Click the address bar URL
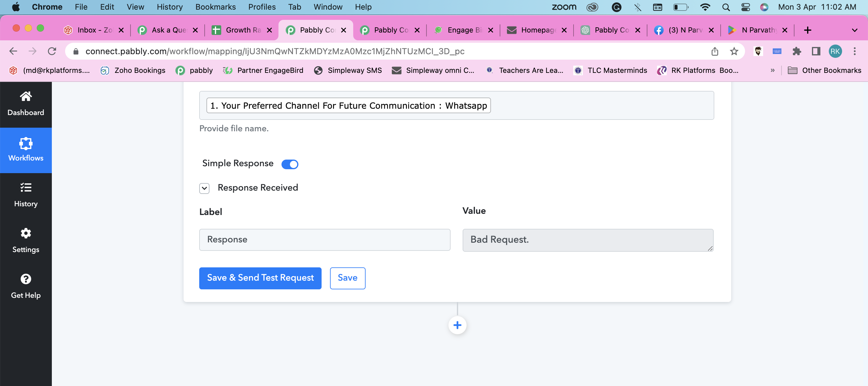The width and height of the screenshot is (868, 386). 275,51
